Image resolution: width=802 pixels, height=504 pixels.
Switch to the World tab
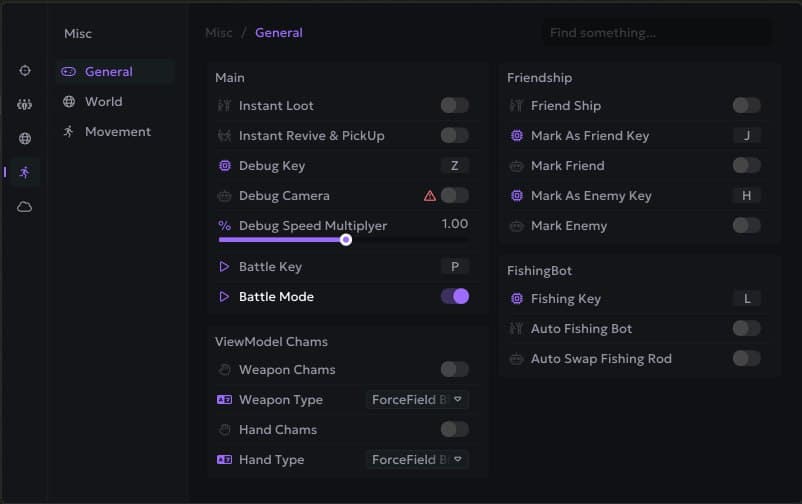(x=103, y=102)
